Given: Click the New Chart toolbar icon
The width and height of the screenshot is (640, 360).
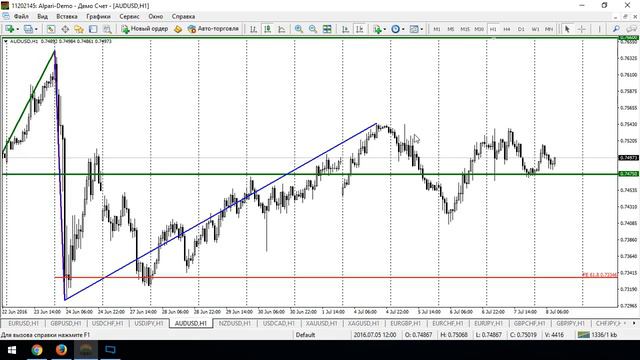Looking at the screenshot, I should click(x=9, y=29).
